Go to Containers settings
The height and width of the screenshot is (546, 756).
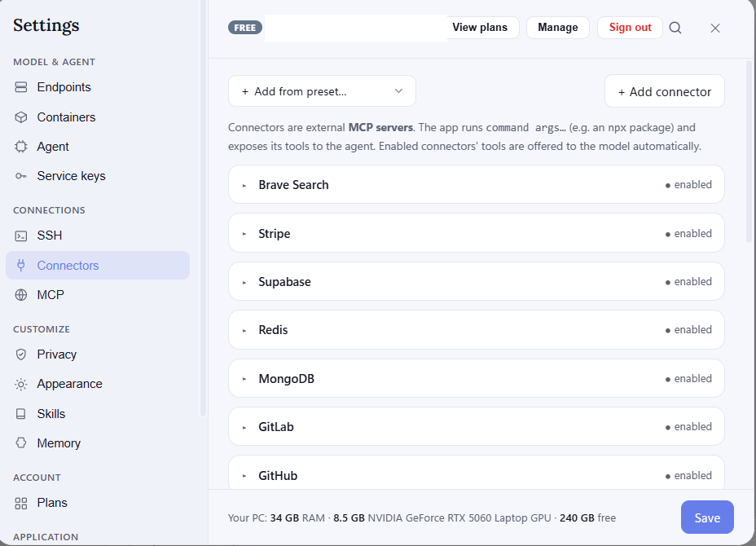pos(98,117)
